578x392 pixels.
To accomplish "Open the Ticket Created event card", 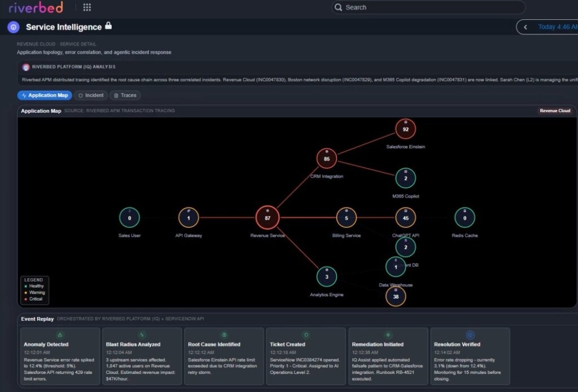I will tap(306, 356).
